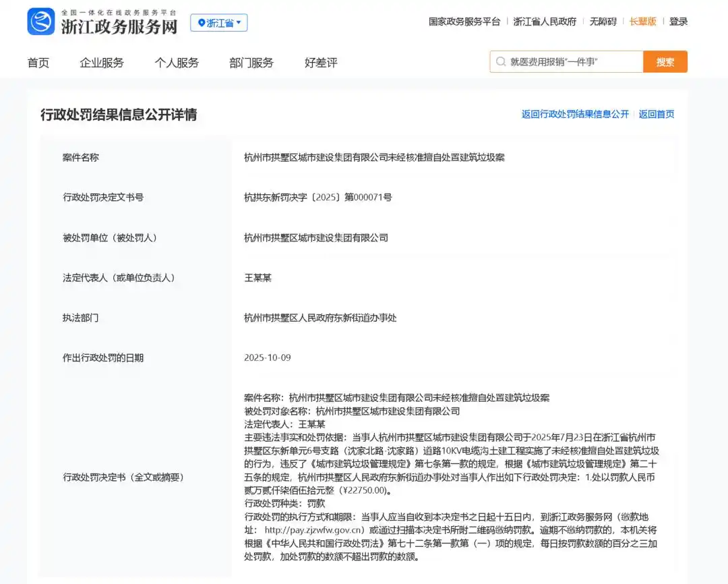Click 登录 to sign in

click(x=678, y=22)
